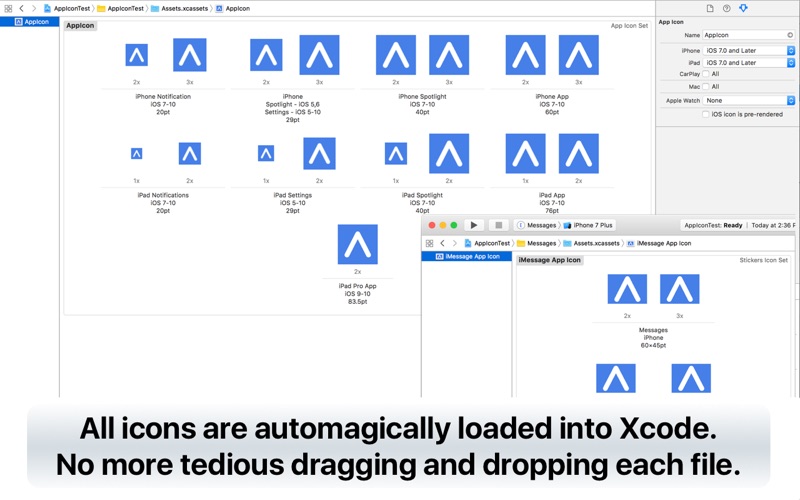This screenshot has width=800, height=500.
Task: Go forward in second window jump bar
Action: click(x=455, y=243)
